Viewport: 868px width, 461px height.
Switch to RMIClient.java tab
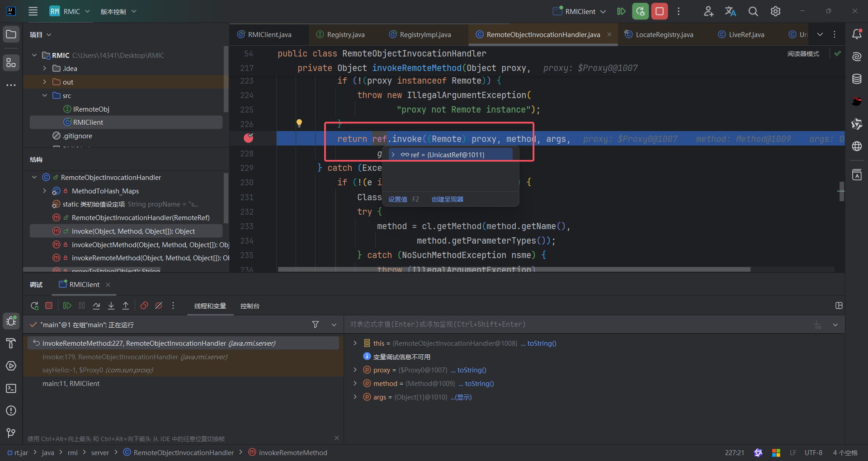[x=269, y=34]
